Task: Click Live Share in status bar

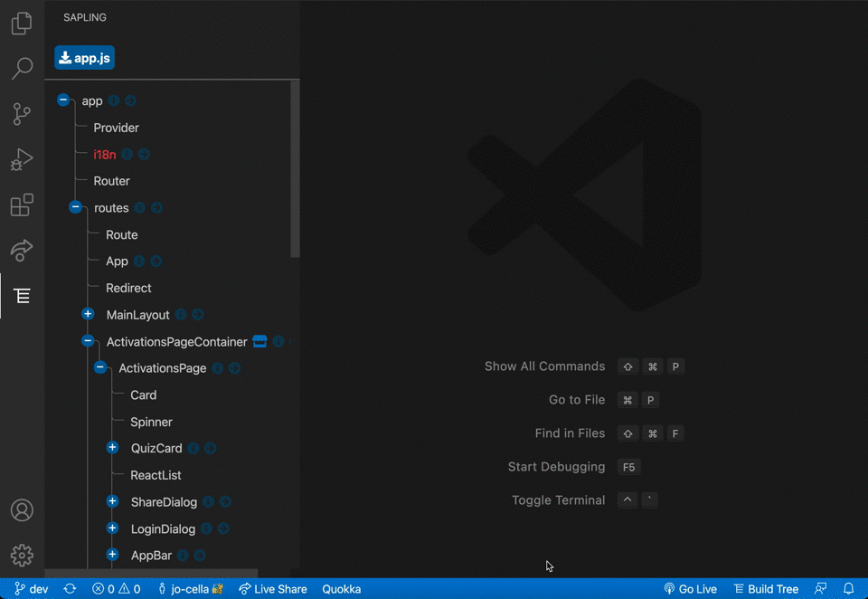Action: tap(273, 589)
